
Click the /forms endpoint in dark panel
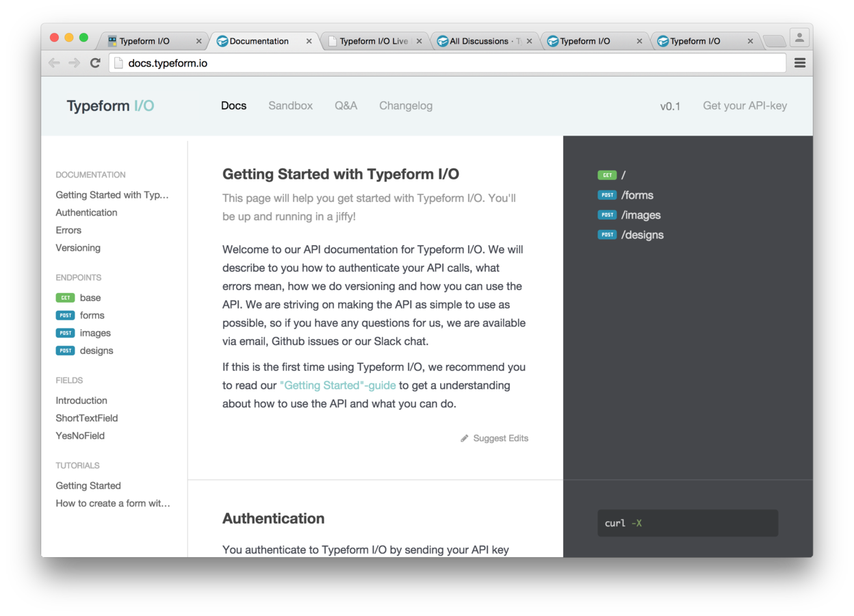(637, 195)
